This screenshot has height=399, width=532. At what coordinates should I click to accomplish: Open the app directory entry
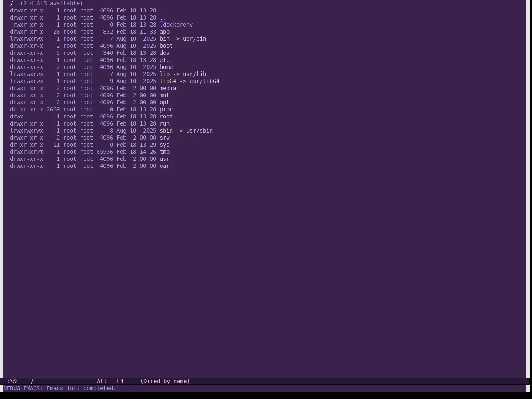pos(165,32)
